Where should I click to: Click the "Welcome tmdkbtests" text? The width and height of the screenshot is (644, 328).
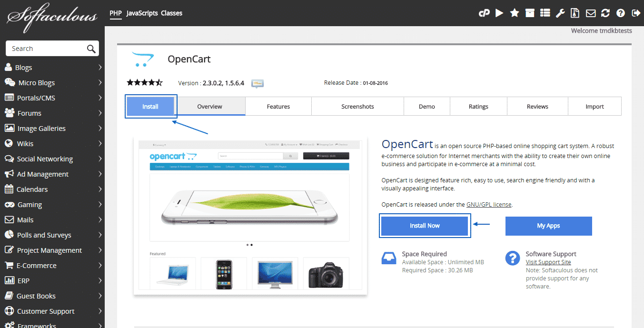(x=602, y=31)
